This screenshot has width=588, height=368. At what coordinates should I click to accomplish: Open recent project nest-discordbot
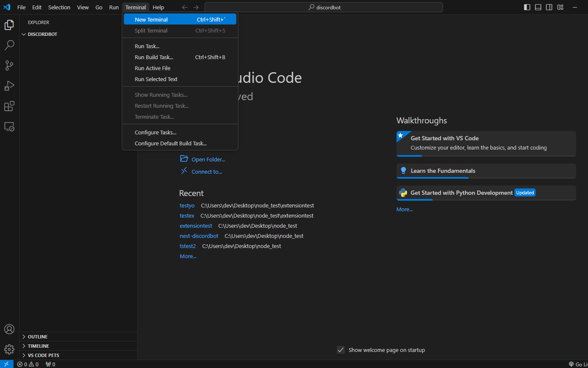199,236
